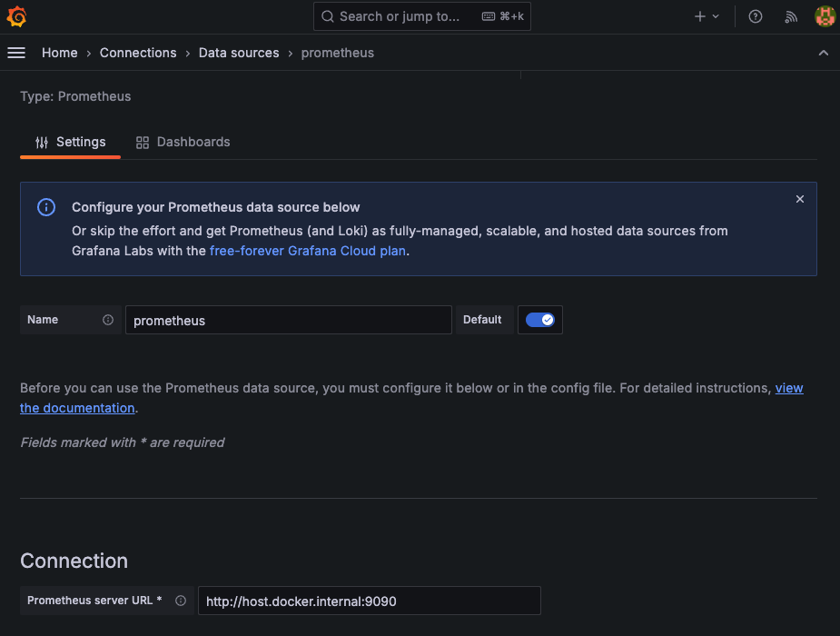Click the Name field info icon

coord(108,320)
